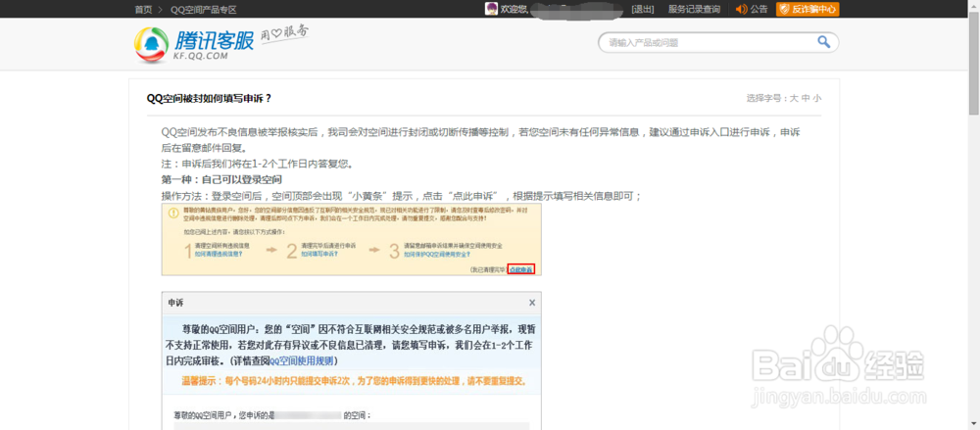Click the page's vertical scrollbar thumb
This screenshot has height=430, width=980.
pos(974,63)
